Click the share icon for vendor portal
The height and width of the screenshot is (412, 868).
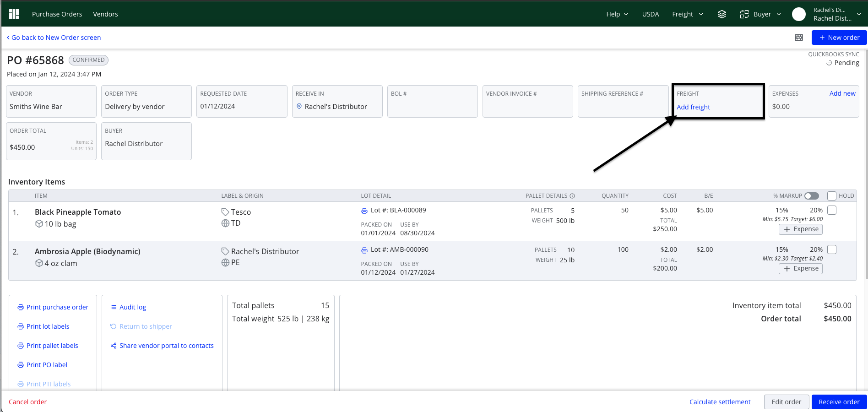coord(114,346)
